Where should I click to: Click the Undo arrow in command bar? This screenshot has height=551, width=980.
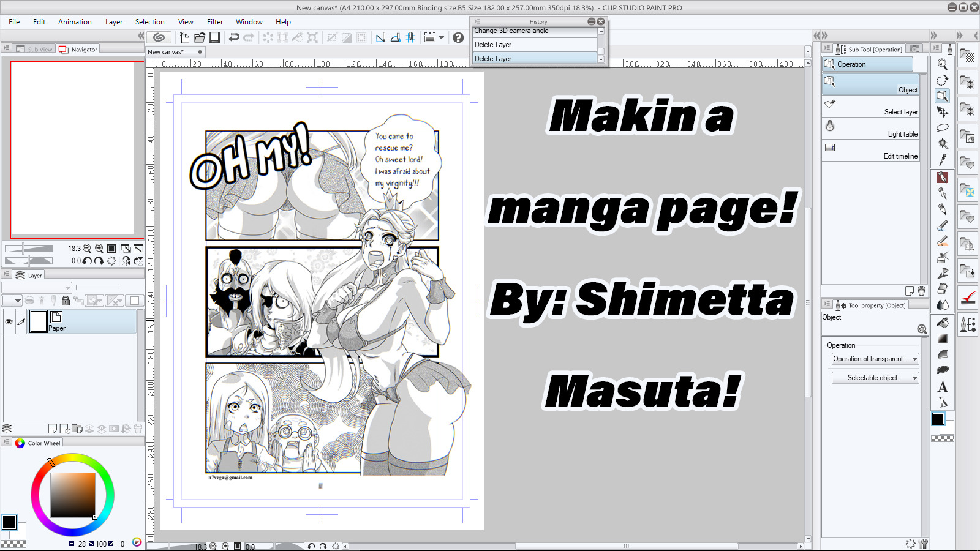point(233,37)
